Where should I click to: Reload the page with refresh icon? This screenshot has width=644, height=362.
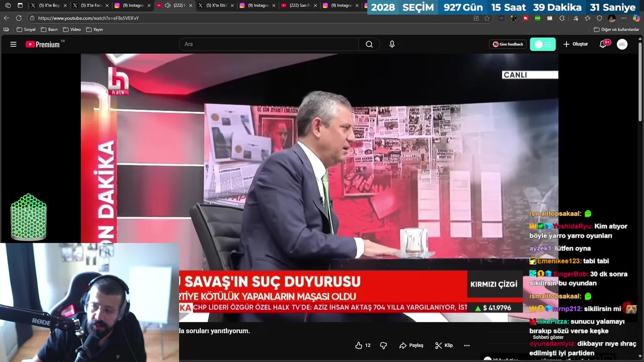click(x=19, y=18)
